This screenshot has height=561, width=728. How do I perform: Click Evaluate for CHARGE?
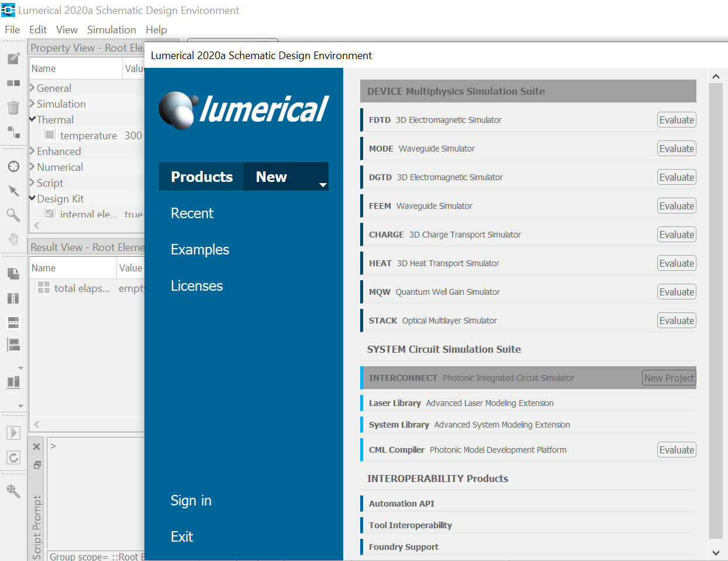pyautogui.click(x=677, y=235)
